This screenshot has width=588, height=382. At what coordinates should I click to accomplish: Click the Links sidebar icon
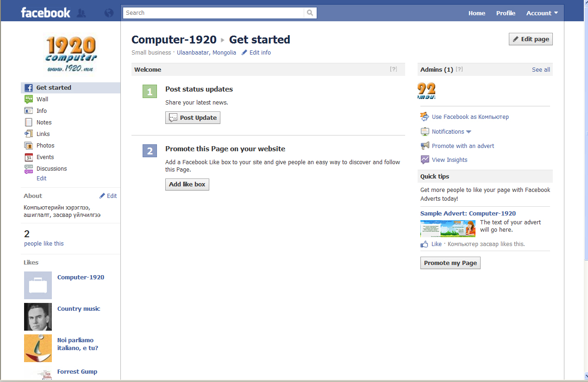(29, 134)
